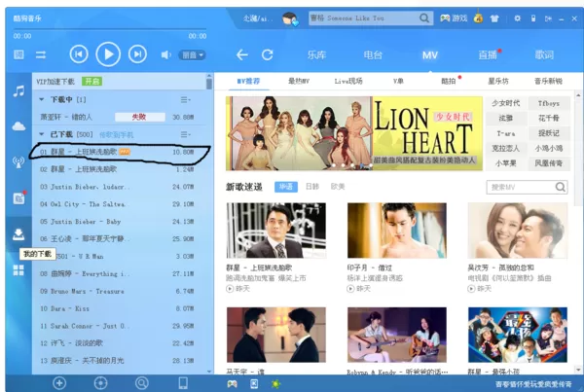Image resolution: width=584 pixels, height=392 pixels.
Task: Select song 05 Justin Bieber - Baby
Action: [116, 222]
